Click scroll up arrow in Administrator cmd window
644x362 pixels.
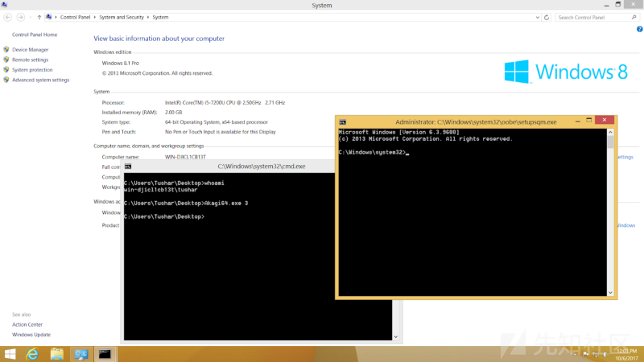[610, 132]
